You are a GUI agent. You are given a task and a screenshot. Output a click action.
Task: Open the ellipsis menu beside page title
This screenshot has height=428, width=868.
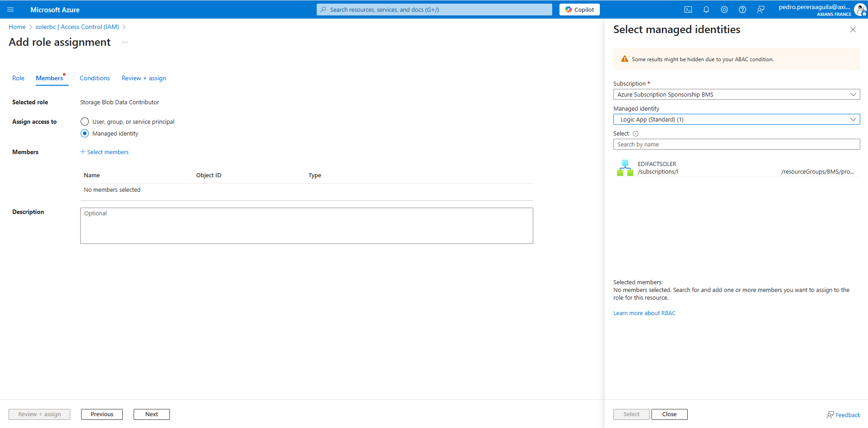point(125,42)
